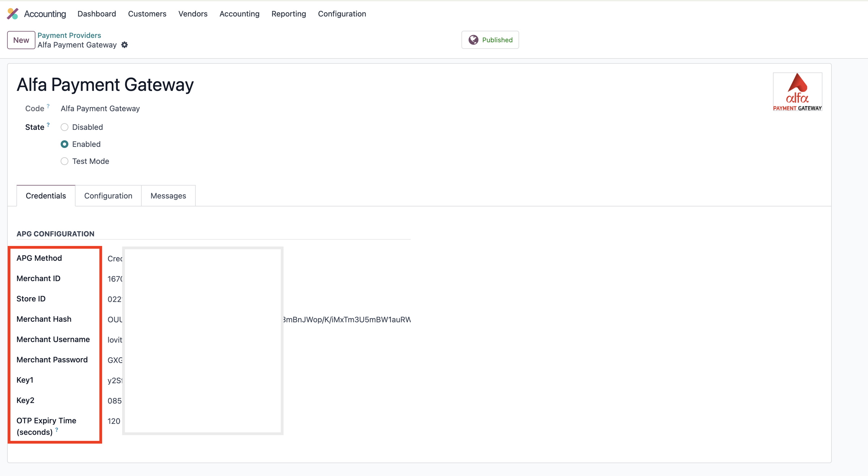Viewport: 868px width, 476px height.
Task: Select the Enabled state radio button
Action: 64,144
